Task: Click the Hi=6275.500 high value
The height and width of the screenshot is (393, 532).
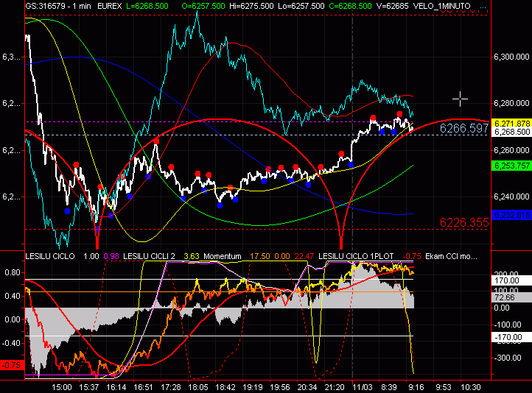Action: click(251, 6)
